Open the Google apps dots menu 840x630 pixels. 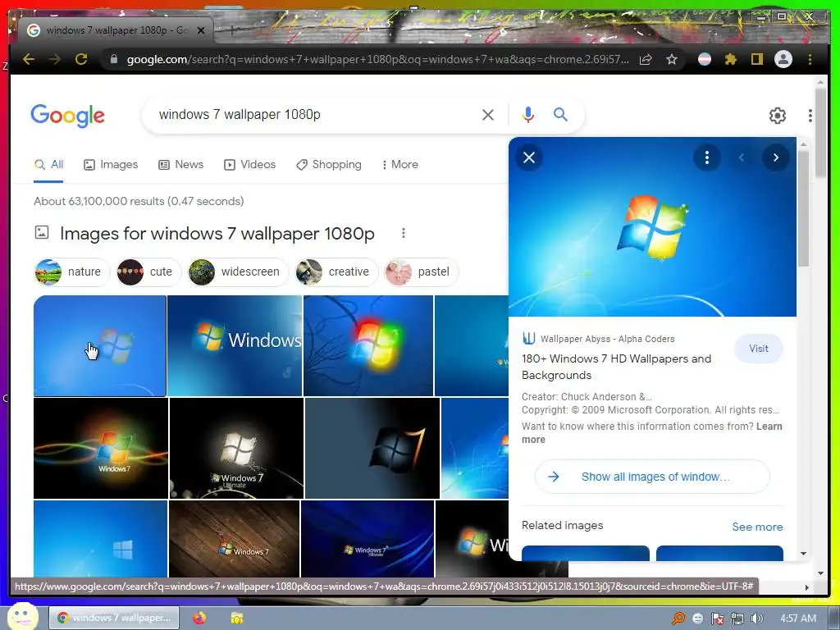pyautogui.click(x=810, y=115)
